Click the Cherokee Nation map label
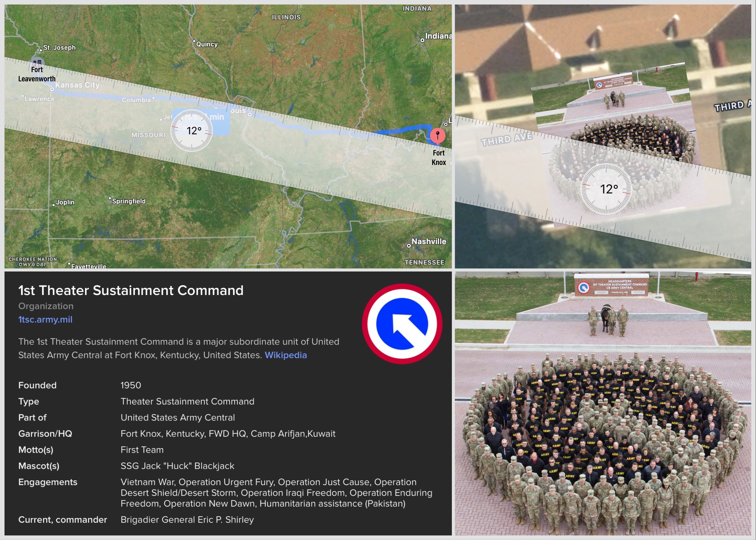 [33, 262]
